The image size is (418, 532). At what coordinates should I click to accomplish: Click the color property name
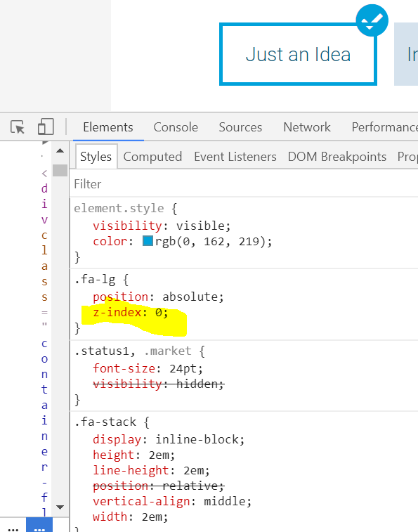[110, 242]
